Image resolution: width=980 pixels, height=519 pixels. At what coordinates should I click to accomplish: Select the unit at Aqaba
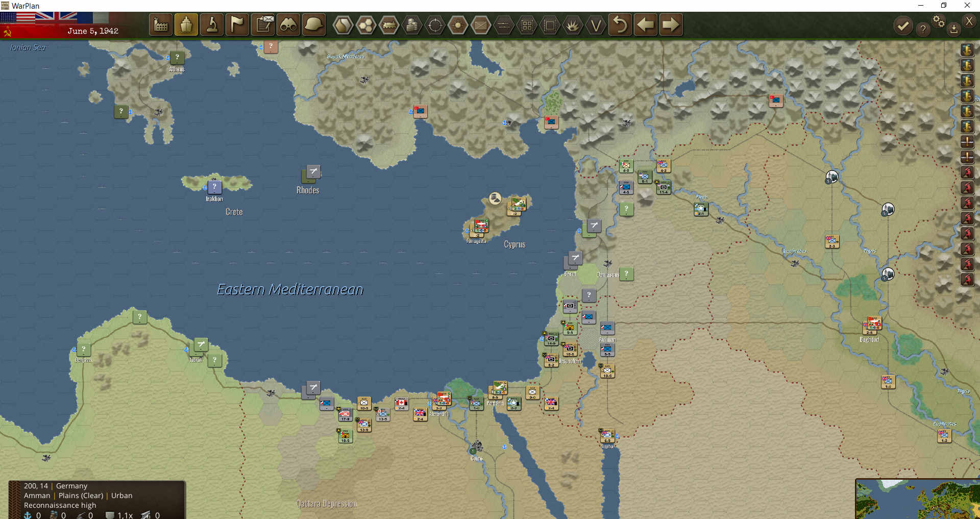click(607, 435)
